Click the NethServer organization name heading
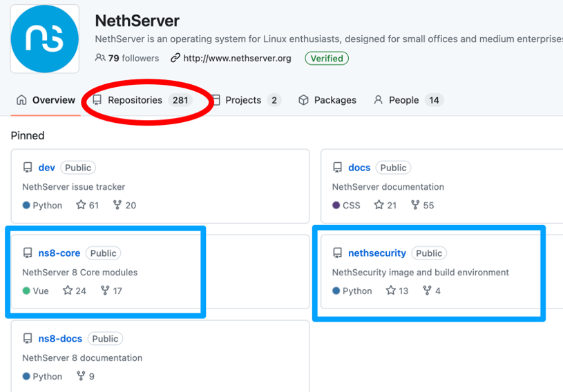The height and width of the screenshot is (392, 563). [x=137, y=21]
